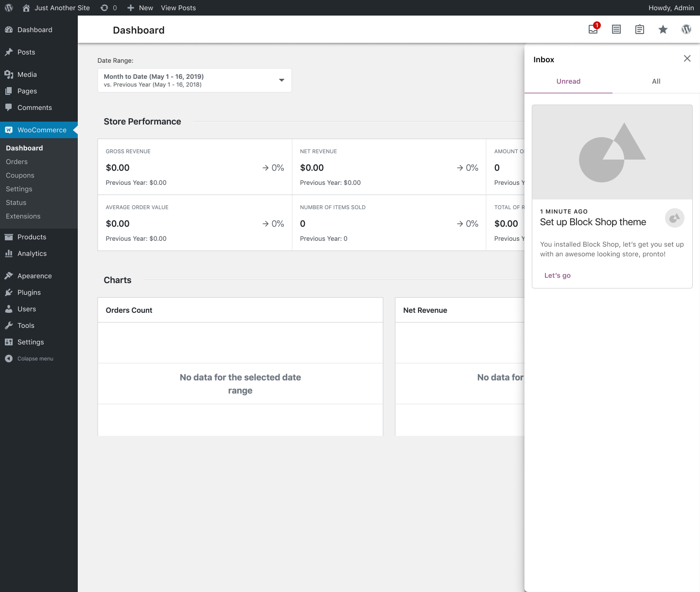Open the New menu in the admin bar
700x592 pixels.
pos(140,7)
